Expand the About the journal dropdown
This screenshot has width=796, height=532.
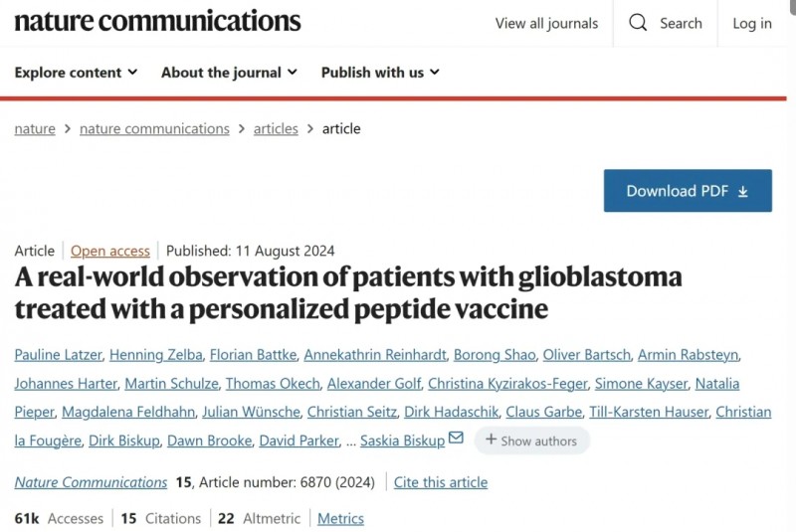(229, 73)
